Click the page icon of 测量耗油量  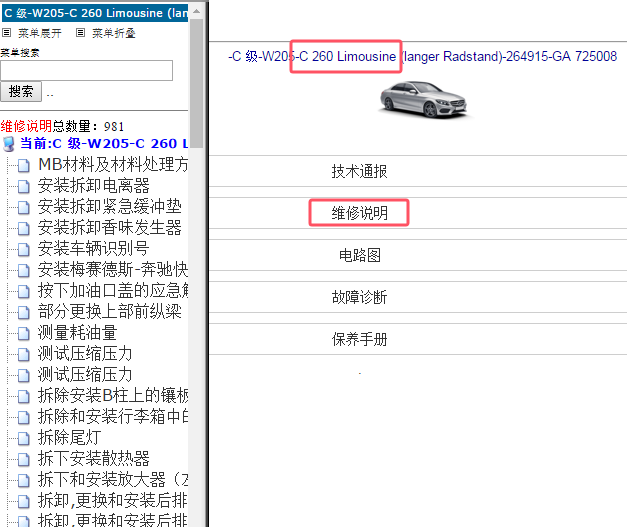(24, 333)
